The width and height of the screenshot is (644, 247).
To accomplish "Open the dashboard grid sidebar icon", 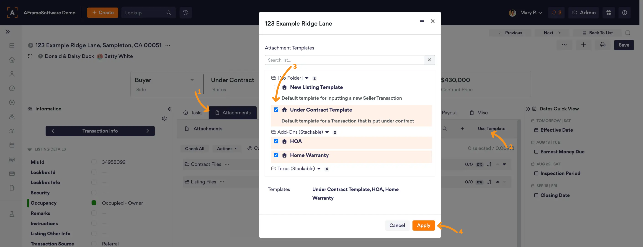I will 12,46.
